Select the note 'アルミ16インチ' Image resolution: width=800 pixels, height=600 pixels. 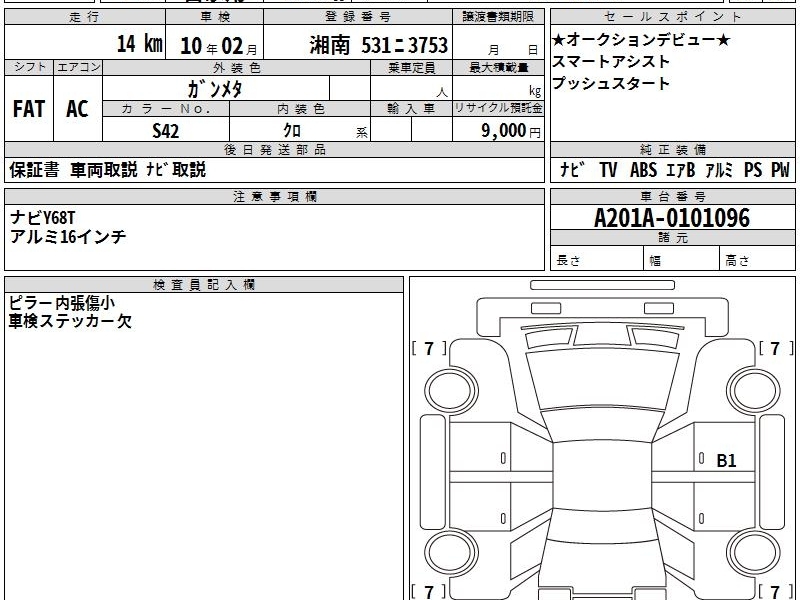68,237
